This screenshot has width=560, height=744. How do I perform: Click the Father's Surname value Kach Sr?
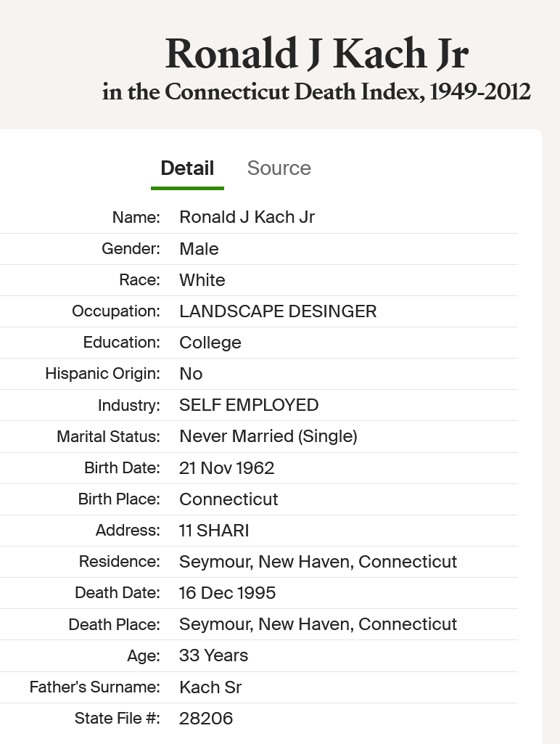tap(210, 687)
